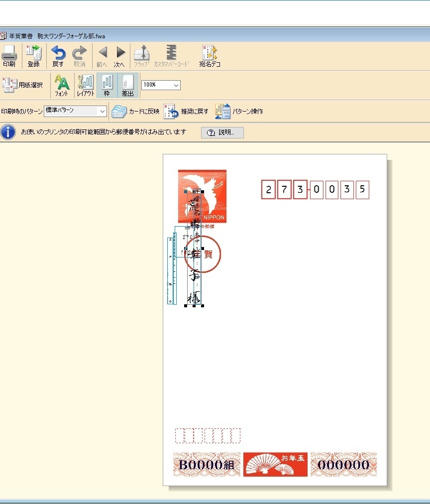Click the 印刷 print icon
Viewport: 430px width, 504px height.
coord(9,56)
